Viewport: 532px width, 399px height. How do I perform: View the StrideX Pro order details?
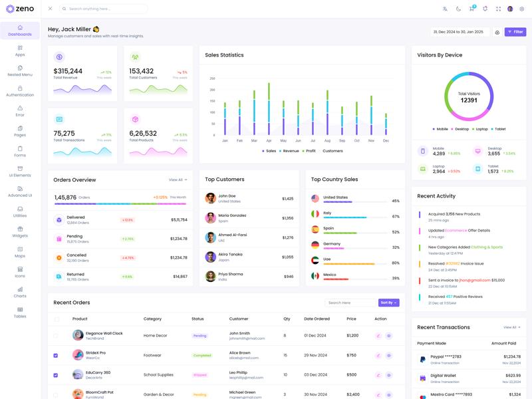[x=389, y=355]
